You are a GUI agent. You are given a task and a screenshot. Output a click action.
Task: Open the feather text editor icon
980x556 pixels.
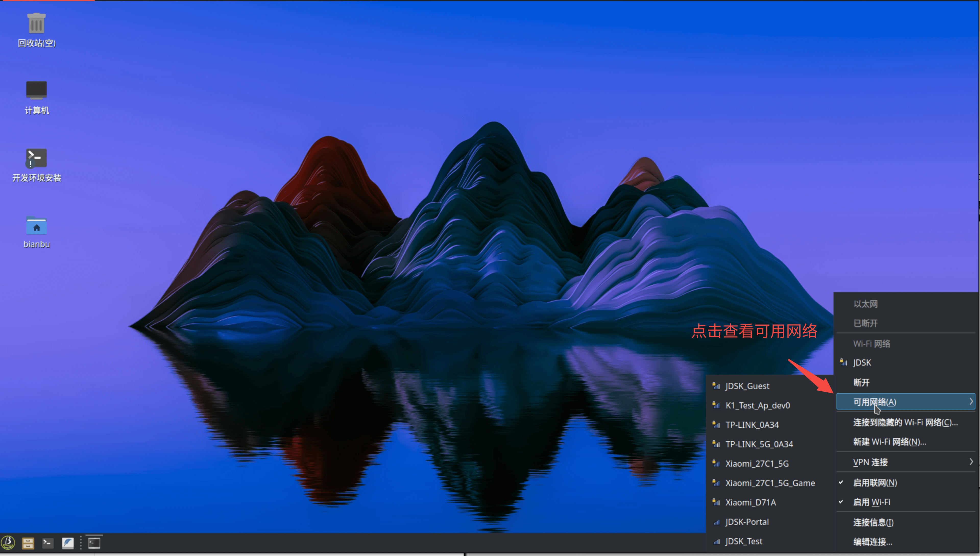pyautogui.click(x=68, y=543)
